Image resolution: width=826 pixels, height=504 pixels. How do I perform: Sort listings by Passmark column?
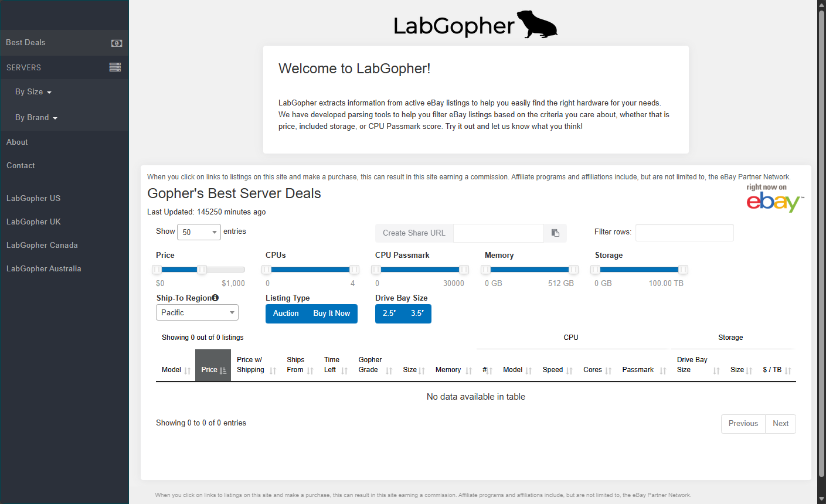tap(644, 370)
